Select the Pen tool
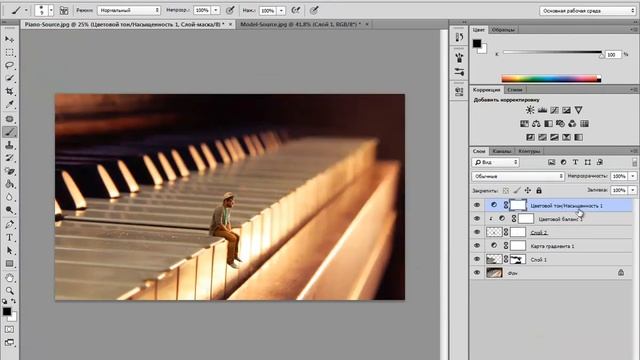Viewport: 640px width, 360px height. 9,224
